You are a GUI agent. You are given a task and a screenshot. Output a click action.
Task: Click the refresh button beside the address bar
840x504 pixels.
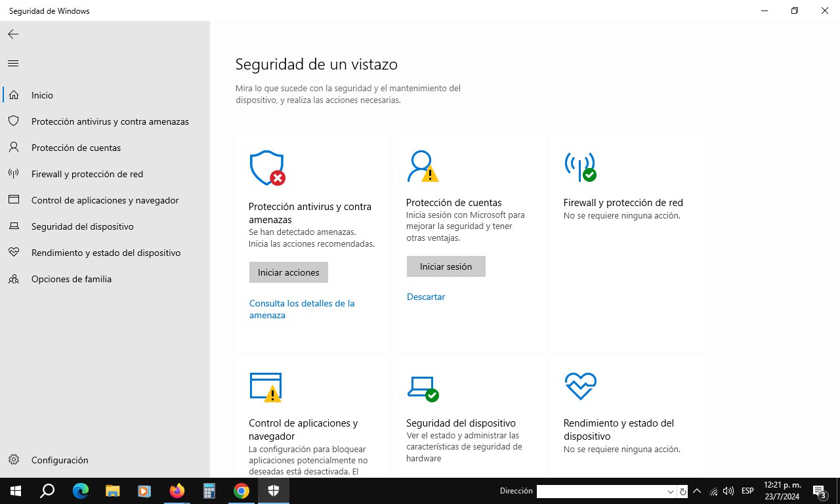(683, 491)
